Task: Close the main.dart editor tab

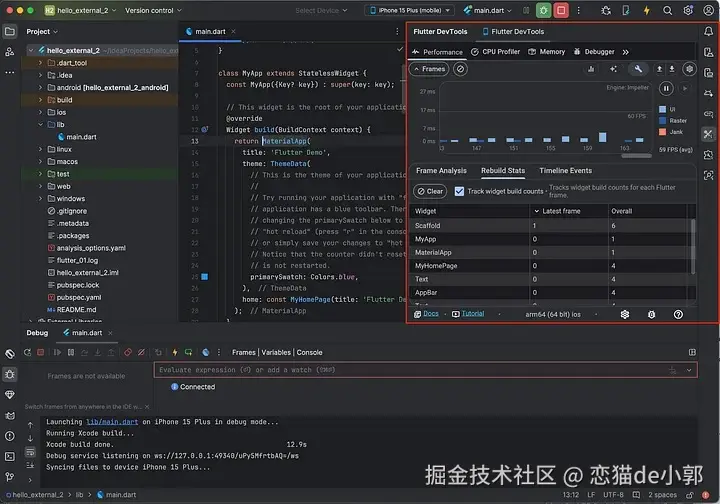Action: pyautogui.click(x=233, y=31)
